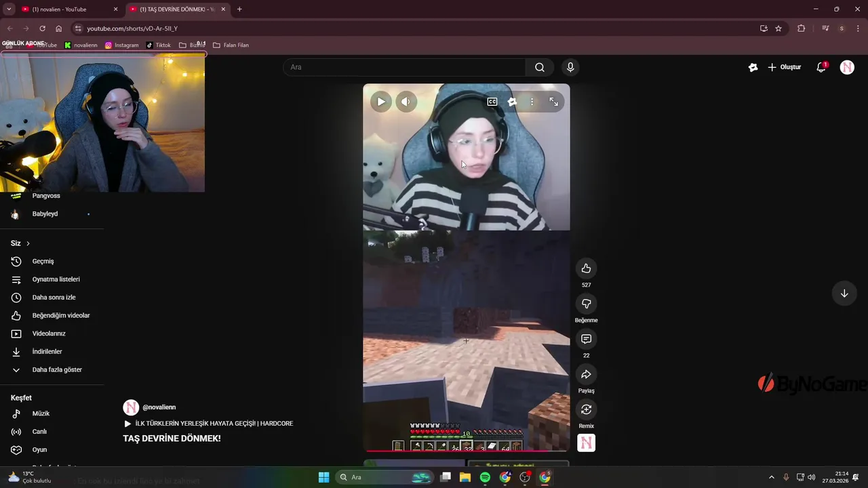Go to browser home page
Image resolution: width=868 pixels, height=488 pixels.
(58, 28)
